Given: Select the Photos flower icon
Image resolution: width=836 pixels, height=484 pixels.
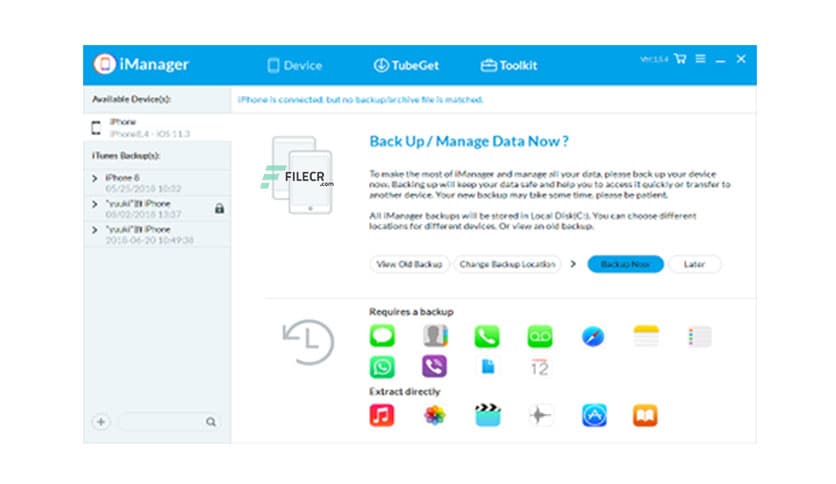Looking at the screenshot, I should coord(435,415).
